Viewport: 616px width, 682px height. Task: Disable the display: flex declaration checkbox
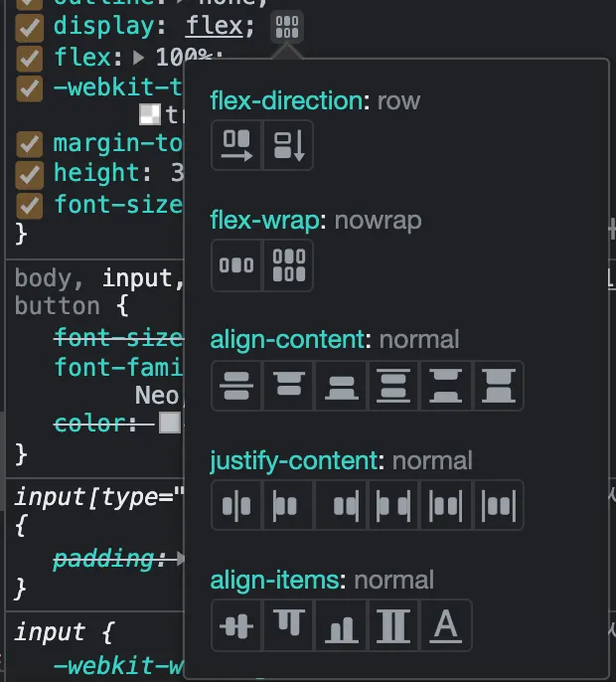(x=30, y=26)
